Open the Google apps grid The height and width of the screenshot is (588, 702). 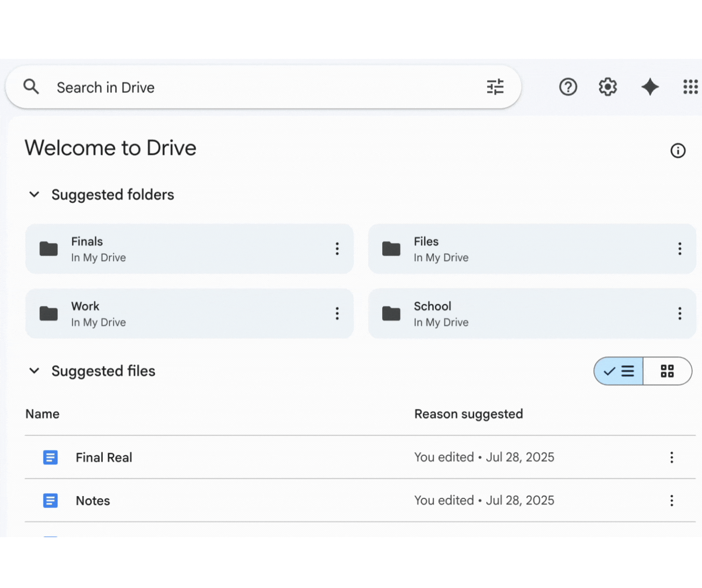(690, 87)
